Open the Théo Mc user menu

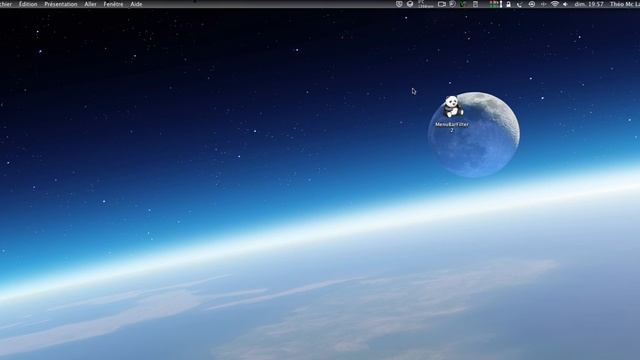624,4
